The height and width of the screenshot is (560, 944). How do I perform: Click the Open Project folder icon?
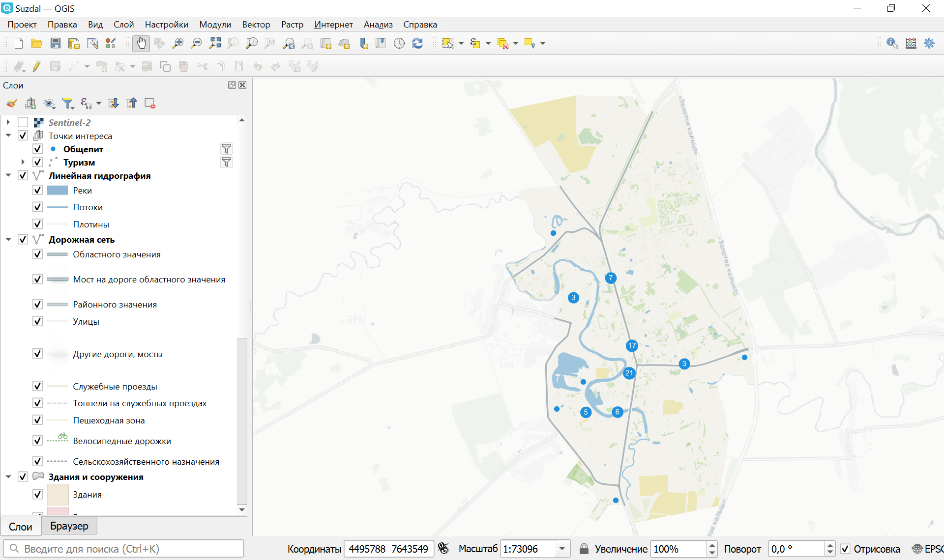tap(36, 43)
